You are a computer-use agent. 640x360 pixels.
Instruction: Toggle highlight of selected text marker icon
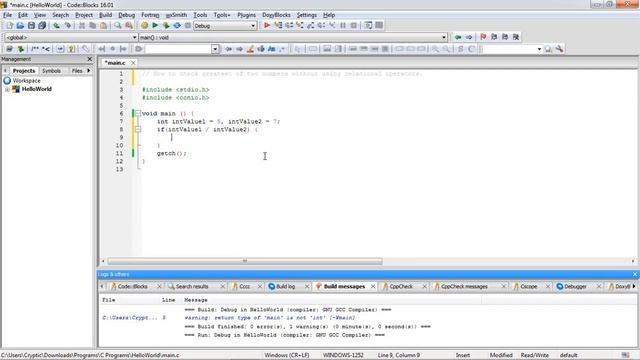pyautogui.click(x=250, y=49)
